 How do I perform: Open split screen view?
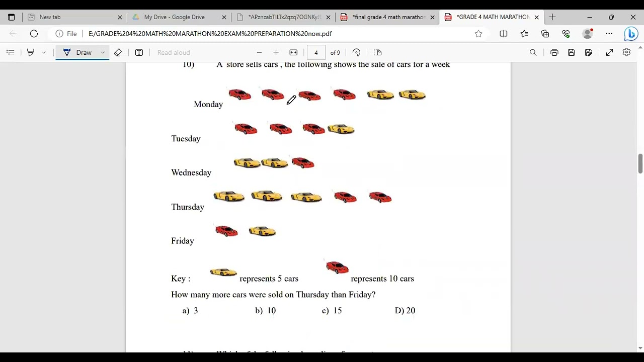[504, 34]
